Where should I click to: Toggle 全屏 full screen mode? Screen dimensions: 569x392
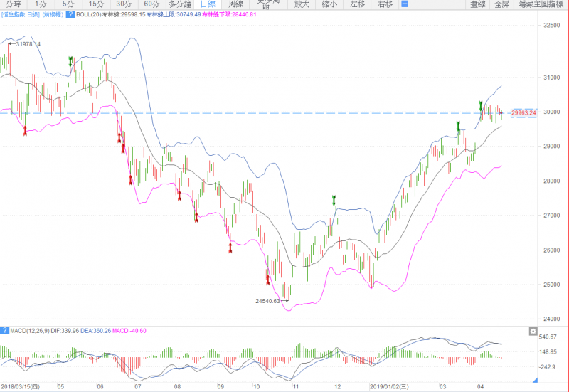pyautogui.click(x=502, y=4)
